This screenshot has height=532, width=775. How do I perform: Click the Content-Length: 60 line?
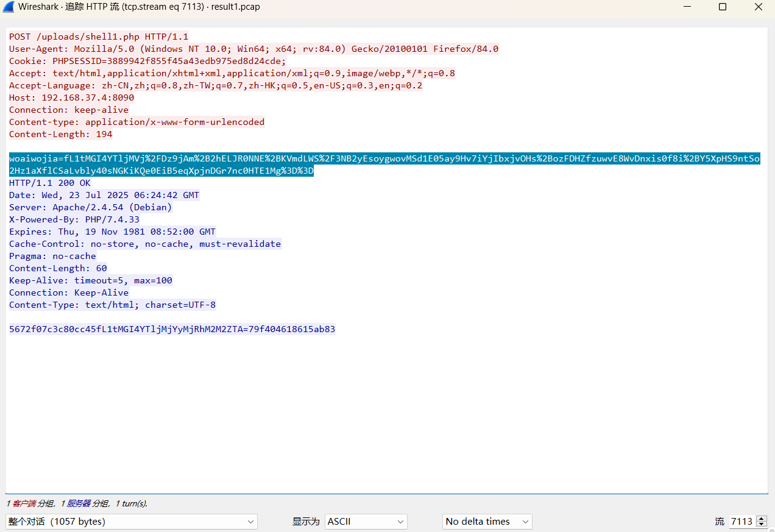coord(58,268)
